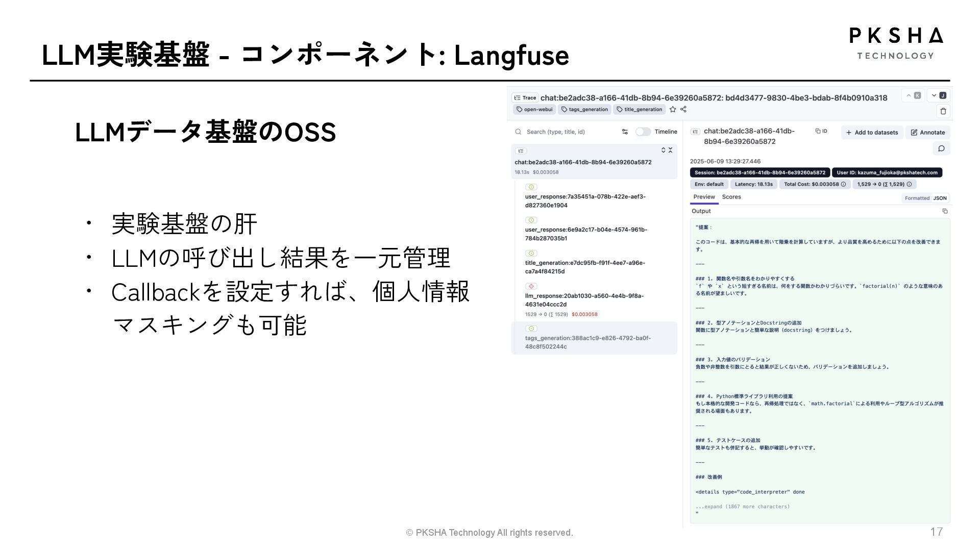Click the generation icon above llm_response:20ab1030

pyautogui.click(x=531, y=286)
